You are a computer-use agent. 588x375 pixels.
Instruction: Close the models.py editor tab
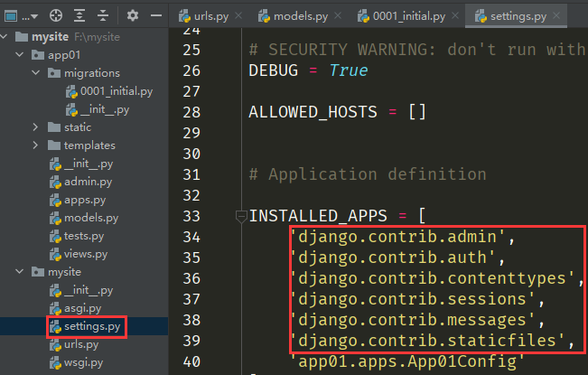[339, 16]
